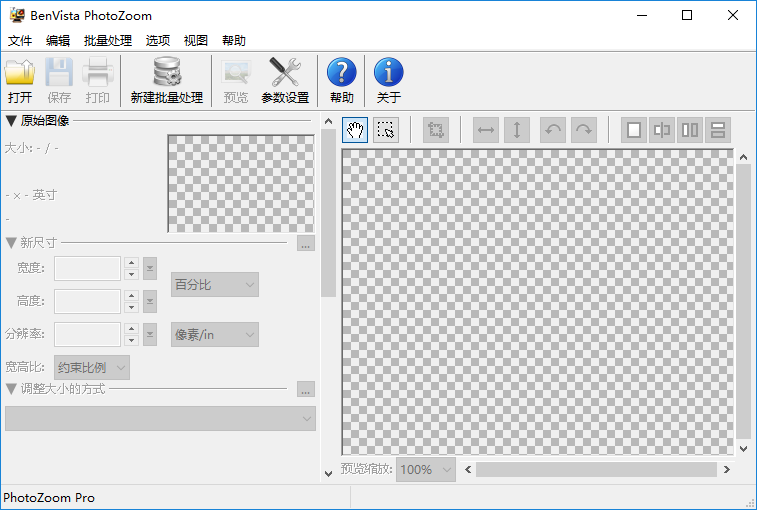
Task: Click into the 分辨率 input field
Action: 87,334
